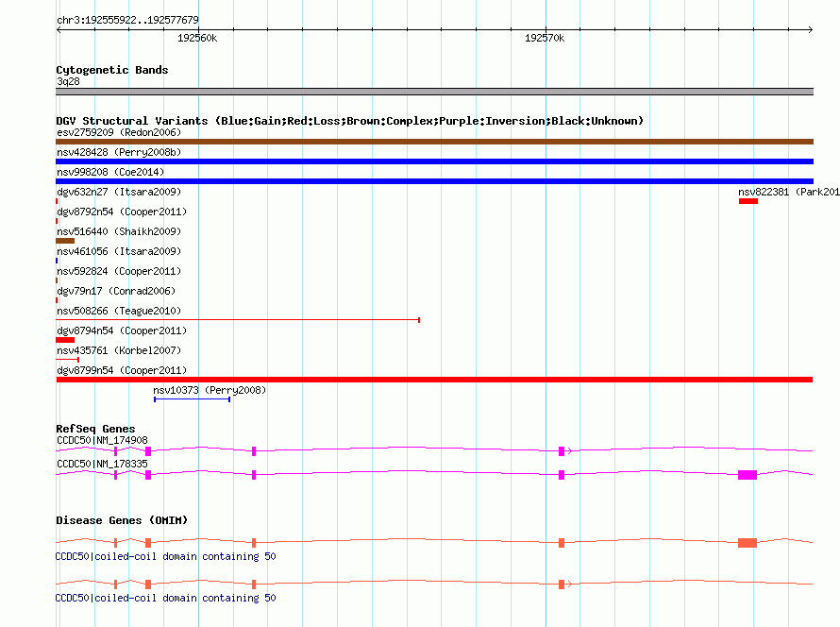The width and height of the screenshot is (840, 627).
Task: Open the nsv516440 (Shaikh2009) brown bar
Action: point(65,241)
